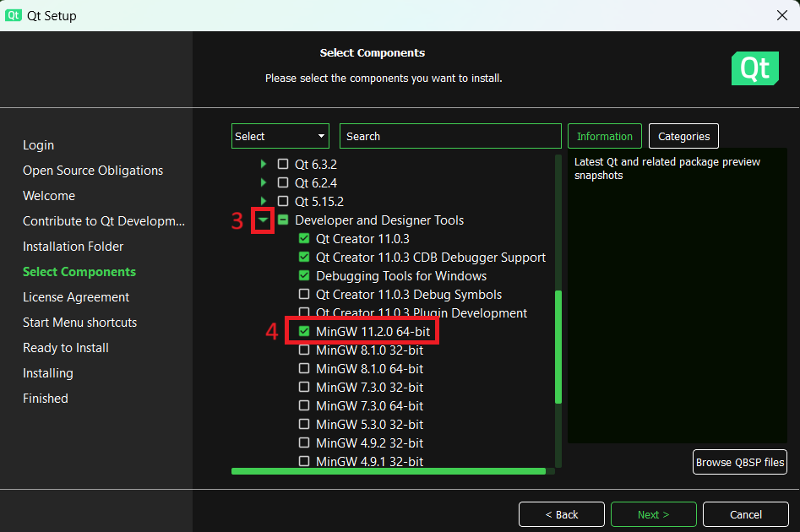
Task: Cancel the Qt installation
Action: (x=746, y=514)
